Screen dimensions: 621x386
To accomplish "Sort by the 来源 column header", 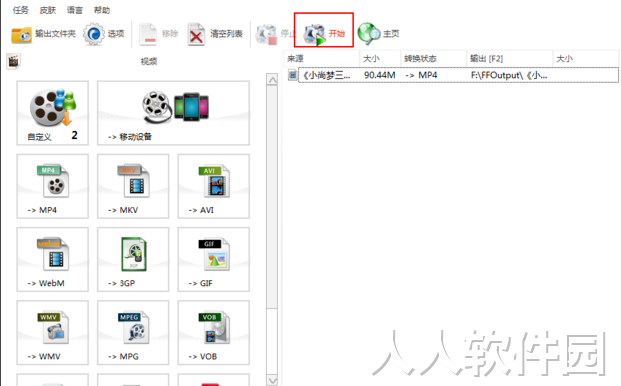I will coord(322,59).
